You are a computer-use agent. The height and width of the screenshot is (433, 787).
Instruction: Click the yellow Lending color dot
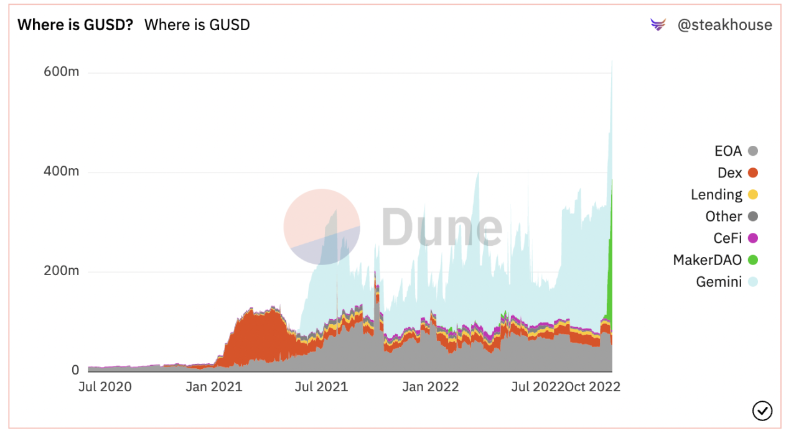[753, 195]
